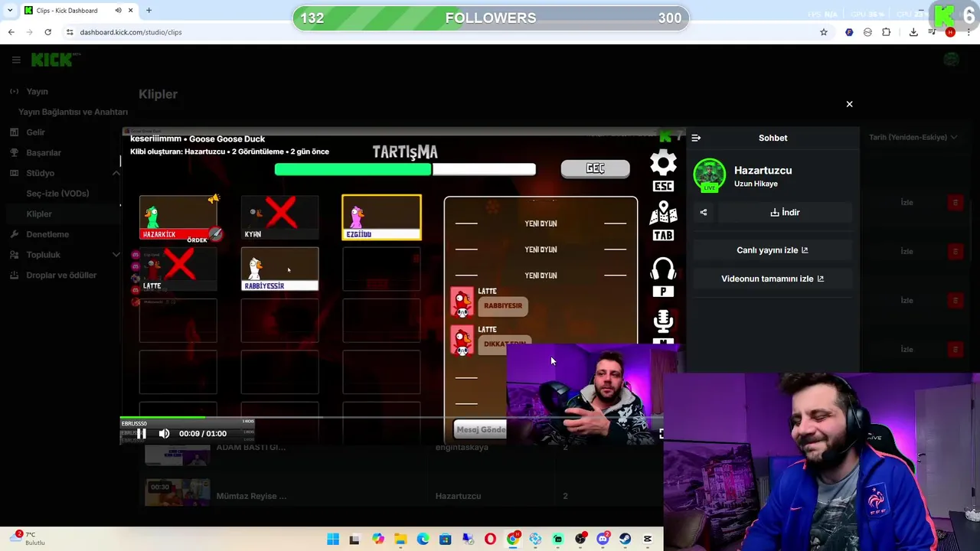The image size is (980, 551).
Task: Bookmark this page with star icon
Action: pos(824,32)
